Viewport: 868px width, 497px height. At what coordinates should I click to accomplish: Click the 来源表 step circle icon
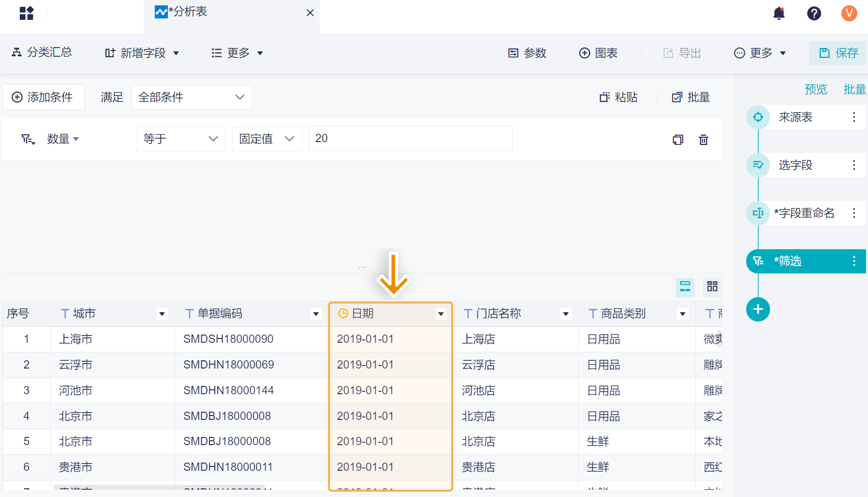pos(758,117)
